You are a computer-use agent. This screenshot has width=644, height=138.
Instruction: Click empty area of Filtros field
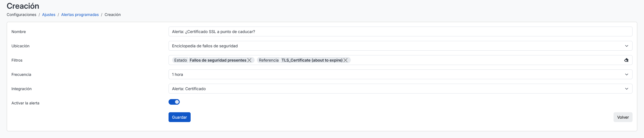(x=486, y=60)
